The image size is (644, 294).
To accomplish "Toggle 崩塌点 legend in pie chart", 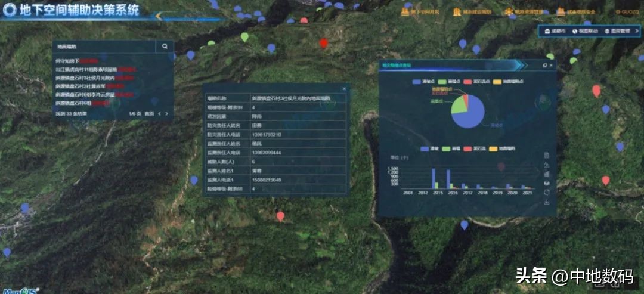I will coord(449,82).
